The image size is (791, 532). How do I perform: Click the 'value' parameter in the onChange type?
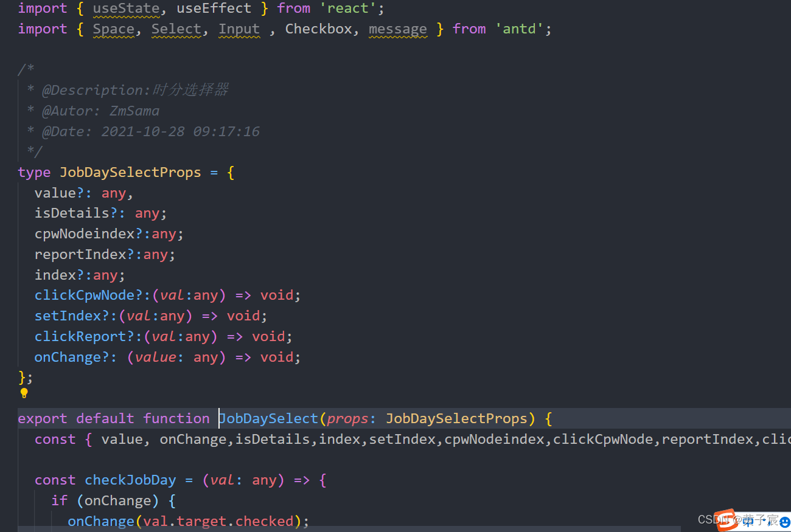[x=155, y=358]
